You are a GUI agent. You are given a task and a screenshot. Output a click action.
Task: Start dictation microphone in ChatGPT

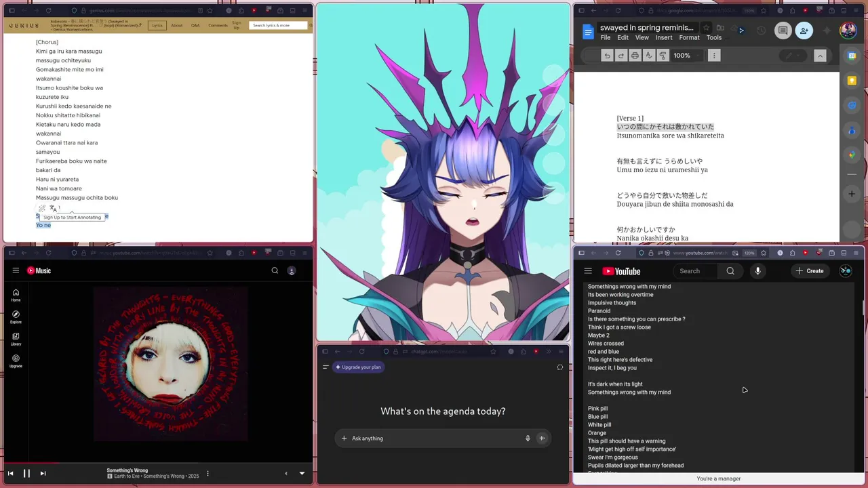pos(528,438)
